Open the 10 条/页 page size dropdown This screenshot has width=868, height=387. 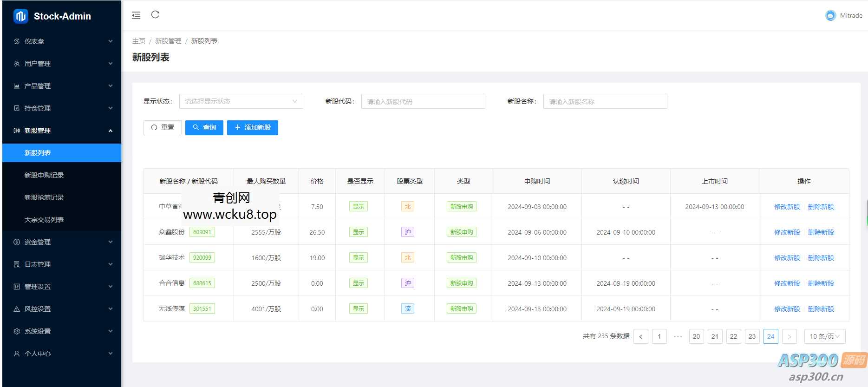pos(825,336)
